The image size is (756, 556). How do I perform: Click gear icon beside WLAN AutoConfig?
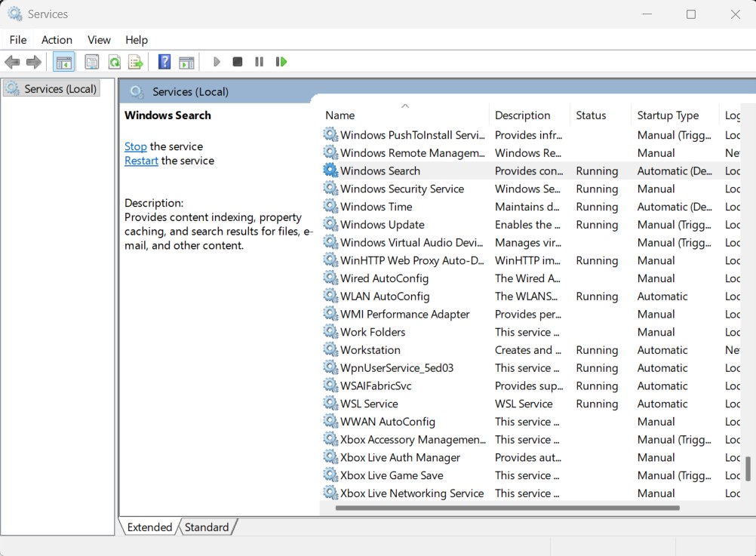pos(330,296)
